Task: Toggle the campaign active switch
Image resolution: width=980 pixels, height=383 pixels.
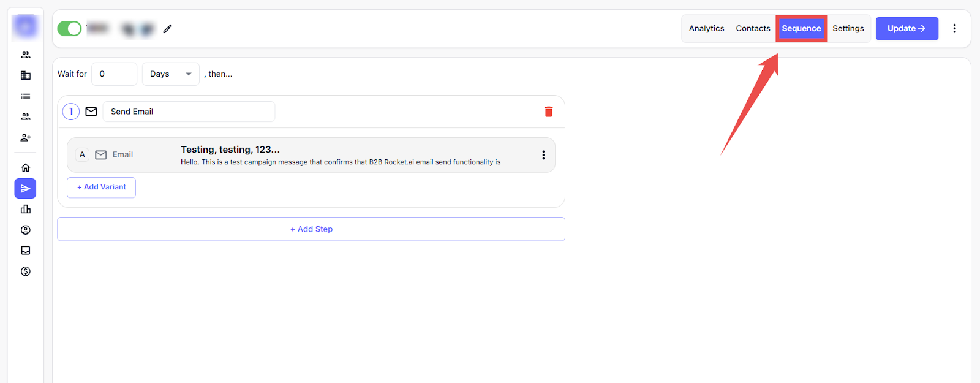Action: tap(69, 29)
